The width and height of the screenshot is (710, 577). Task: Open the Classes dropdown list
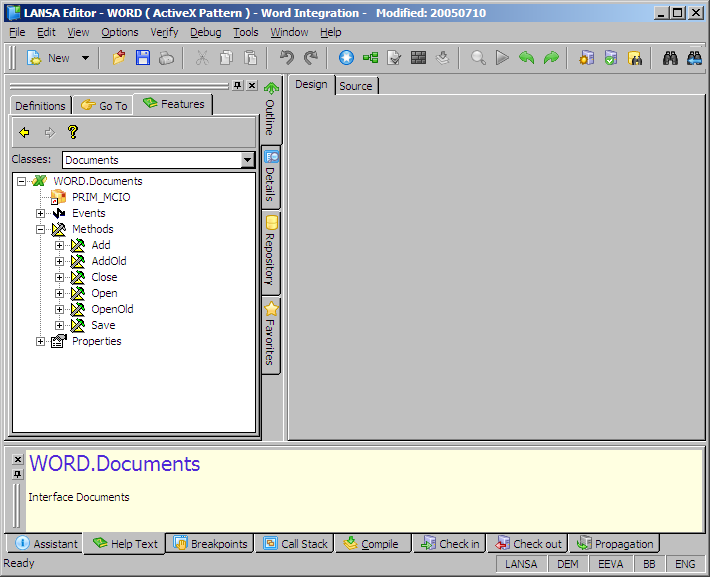pyautogui.click(x=248, y=160)
